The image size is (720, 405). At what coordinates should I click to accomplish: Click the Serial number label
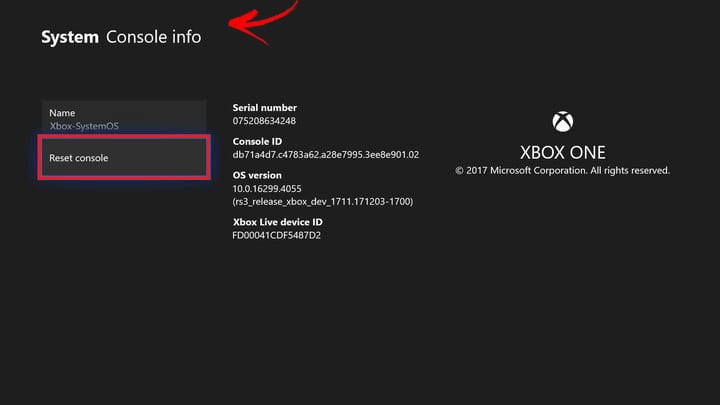264,107
